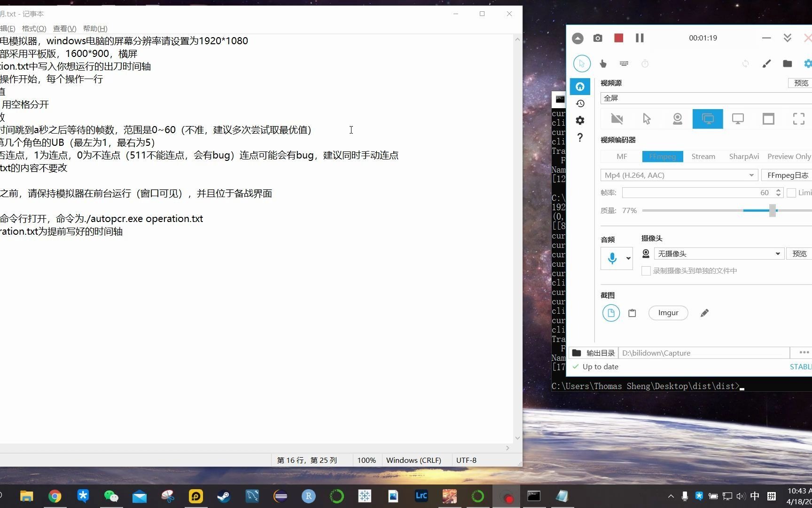The width and height of the screenshot is (812, 508).
Task: Open Notepad Format (格式) menu
Action: point(34,29)
